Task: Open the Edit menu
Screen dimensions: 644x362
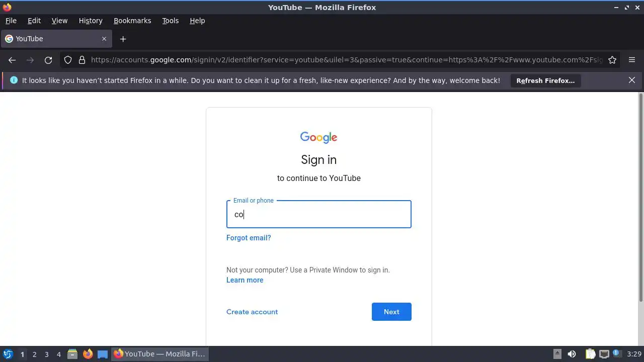Action: click(34, 21)
